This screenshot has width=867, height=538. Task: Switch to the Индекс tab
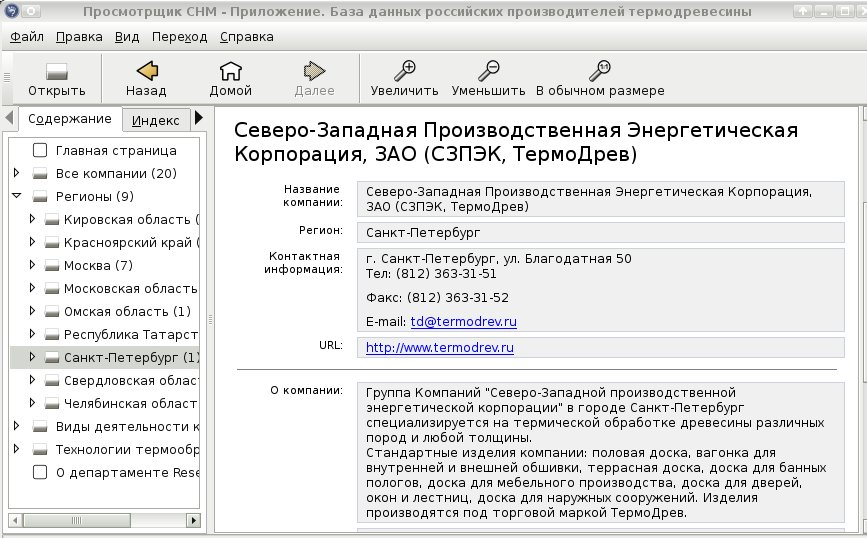click(155, 120)
